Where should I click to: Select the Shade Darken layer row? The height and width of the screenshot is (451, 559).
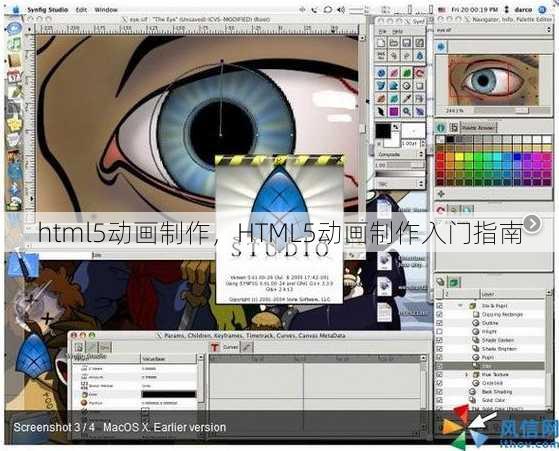coord(491,340)
